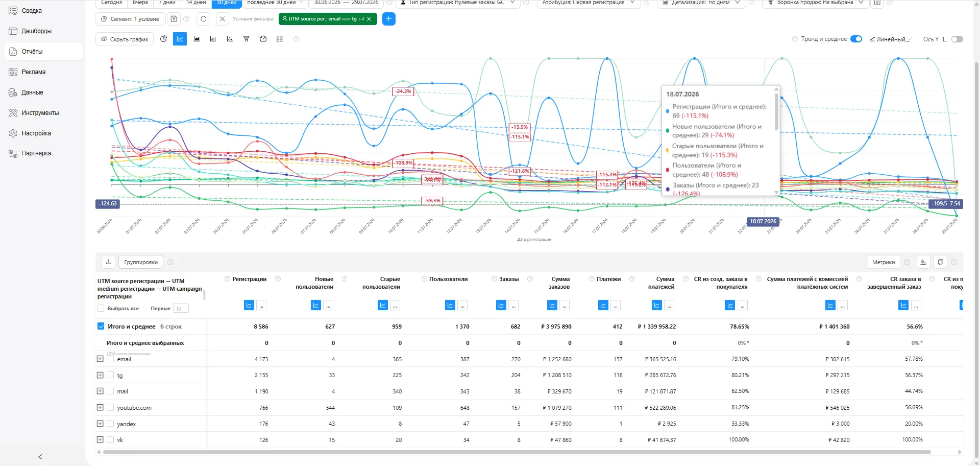This screenshot has height=466, width=980.
Task: Toggle the Ось Y switch
Action: pyautogui.click(x=957, y=39)
